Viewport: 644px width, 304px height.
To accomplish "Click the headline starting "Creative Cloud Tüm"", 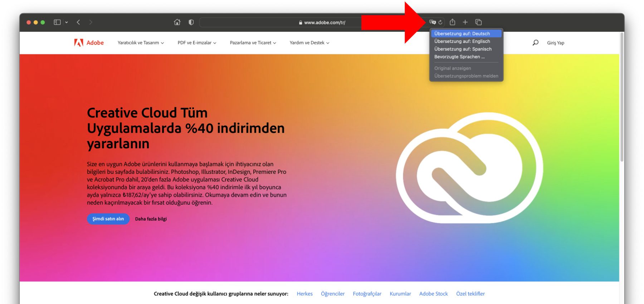I will point(186,128).
